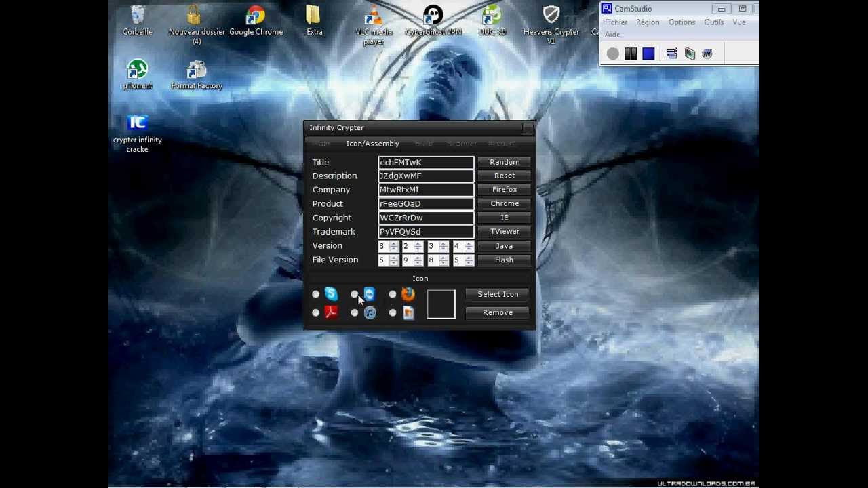Choose the TeamViewer icon radio button
Screen dimensions: 868x488
[x=354, y=295]
